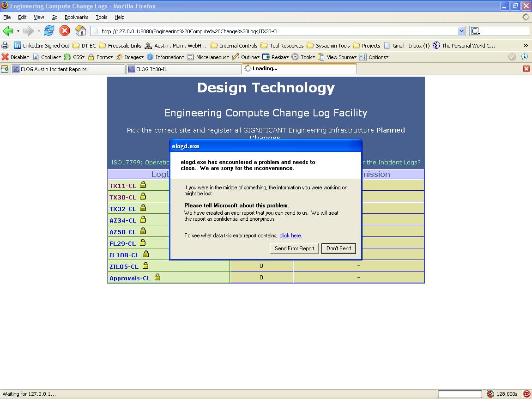Viewport: 532px width, 399px height.
Task: Open The Personal World C... bookmark
Action: point(464,45)
